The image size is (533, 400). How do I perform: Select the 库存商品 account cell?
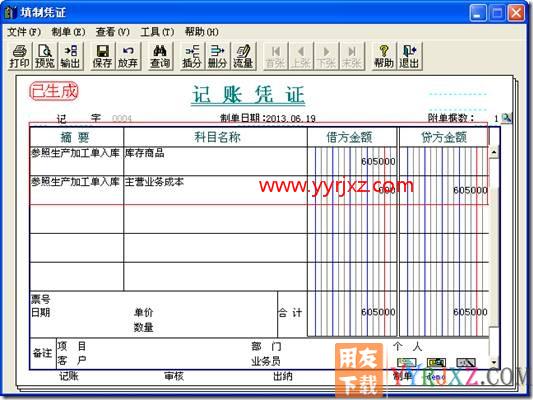click(x=216, y=161)
